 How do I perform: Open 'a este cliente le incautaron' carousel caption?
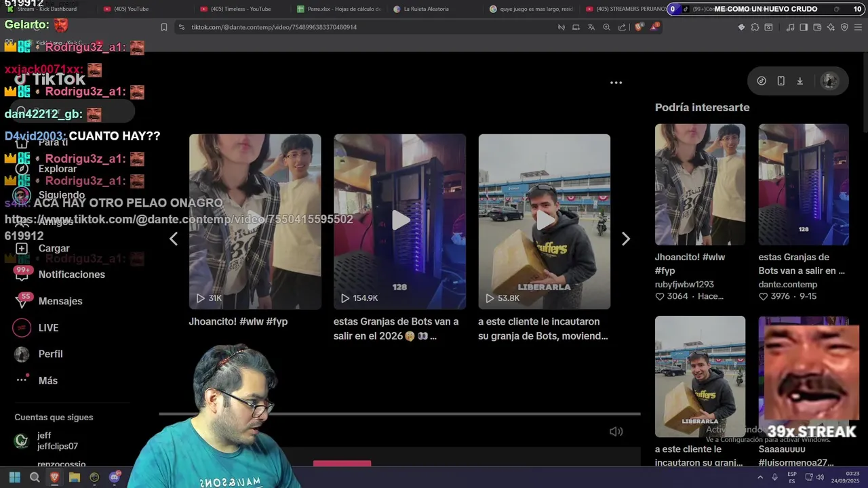(543, 329)
